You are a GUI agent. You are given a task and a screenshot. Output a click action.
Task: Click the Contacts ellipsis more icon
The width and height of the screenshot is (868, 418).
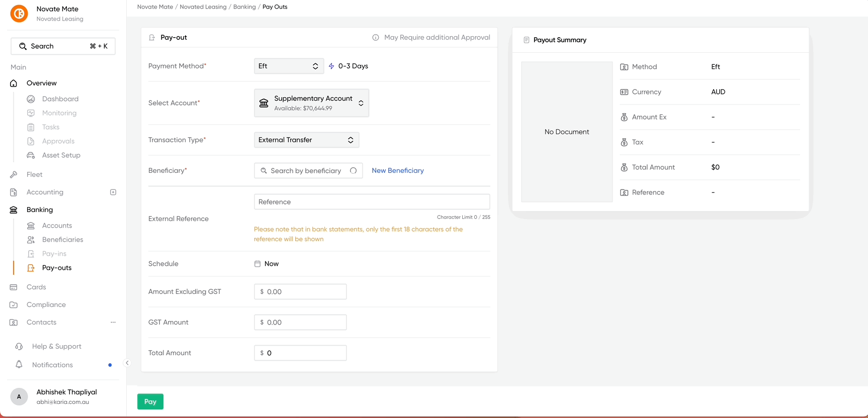(x=113, y=323)
